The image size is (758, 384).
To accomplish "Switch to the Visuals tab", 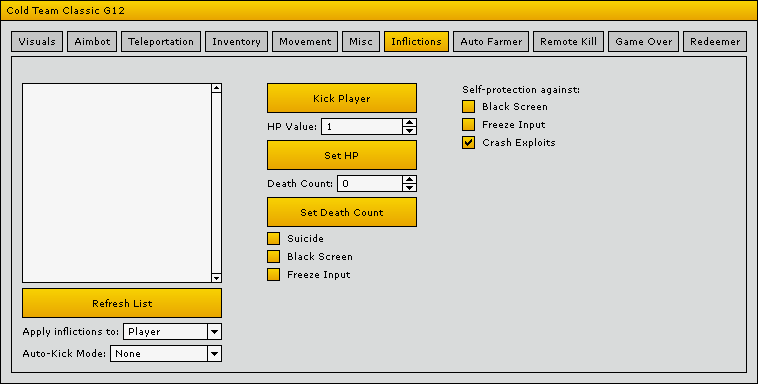I will click(x=37, y=42).
